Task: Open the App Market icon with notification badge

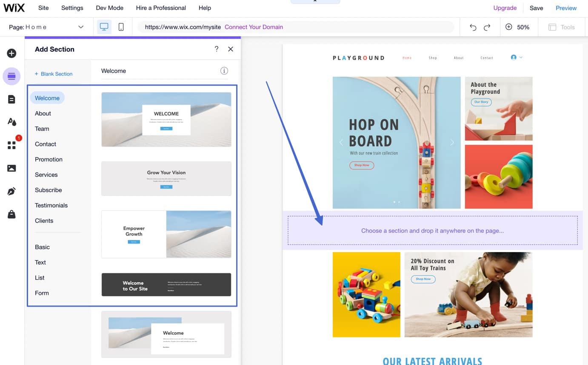Action: pyautogui.click(x=11, y=145)
